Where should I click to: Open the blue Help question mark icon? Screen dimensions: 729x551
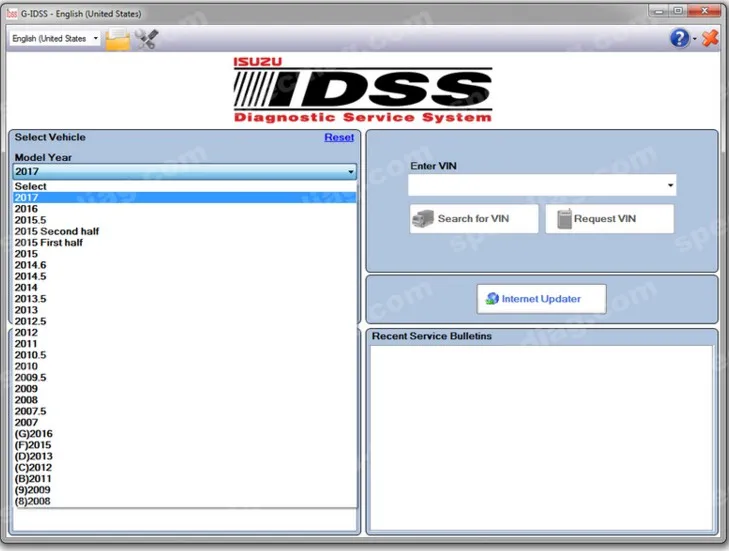[679, 38]
